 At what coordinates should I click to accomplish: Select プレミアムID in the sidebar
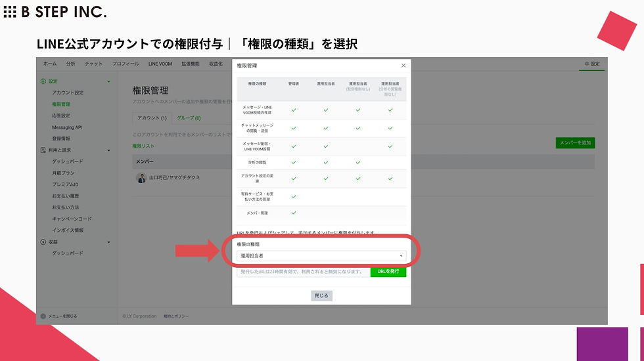click(65, 184)
